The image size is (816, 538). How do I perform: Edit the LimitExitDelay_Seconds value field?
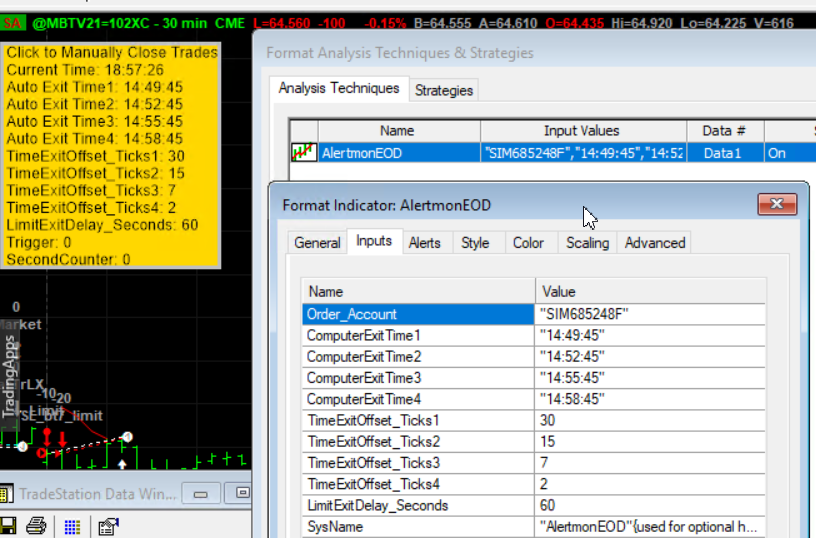650,505
